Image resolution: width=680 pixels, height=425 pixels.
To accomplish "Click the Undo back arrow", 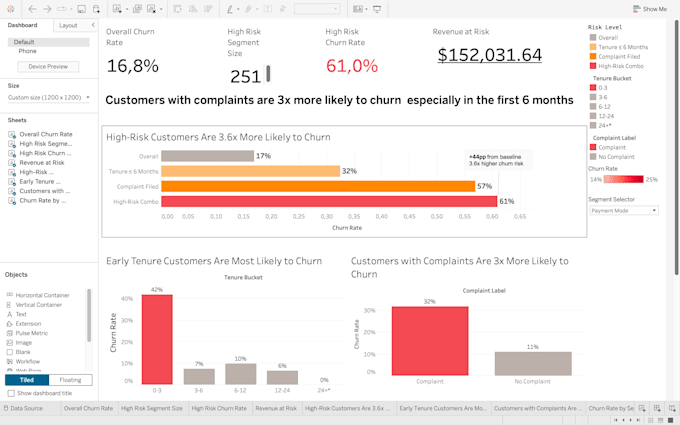I will tap(33, 9).
